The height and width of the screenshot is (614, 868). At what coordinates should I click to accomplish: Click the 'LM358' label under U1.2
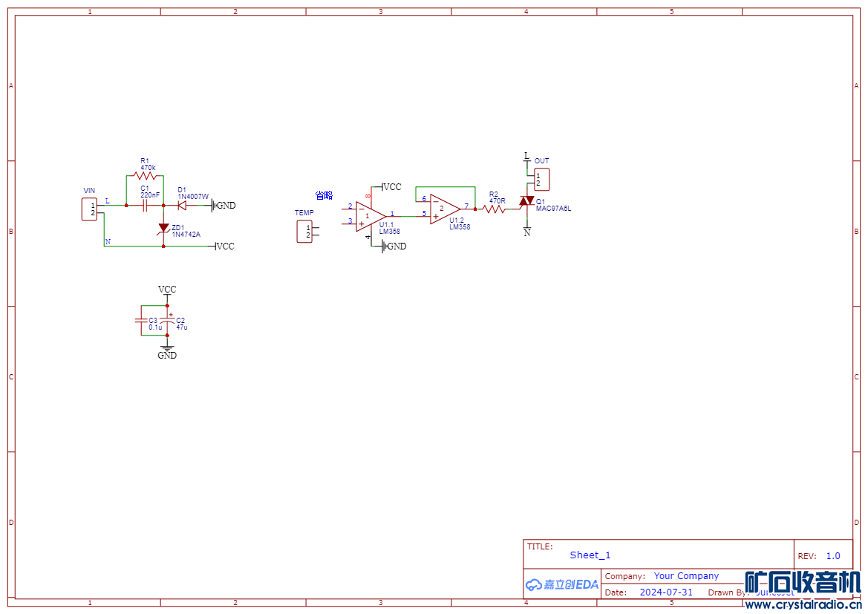click(x=460, y=227)
